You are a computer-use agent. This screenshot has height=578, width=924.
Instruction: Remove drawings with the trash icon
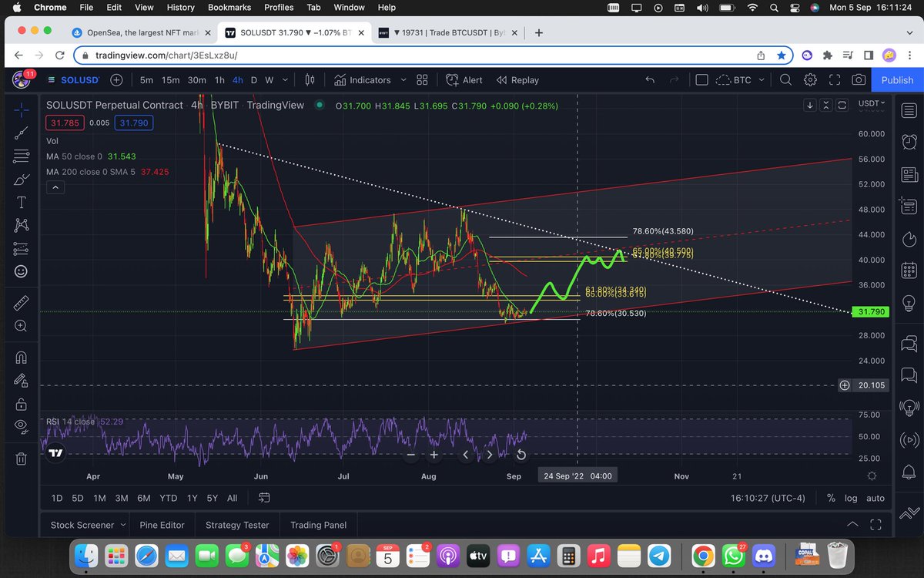coord(21,459)
